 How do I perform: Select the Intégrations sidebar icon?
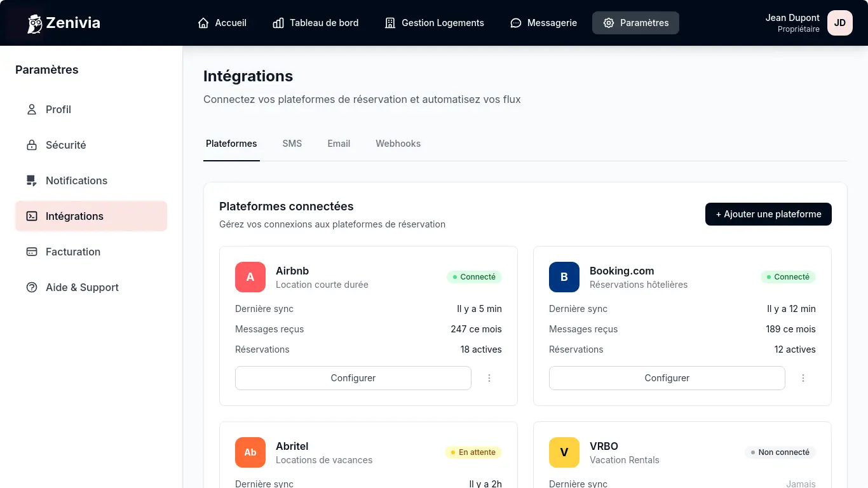tap(31, 216)
